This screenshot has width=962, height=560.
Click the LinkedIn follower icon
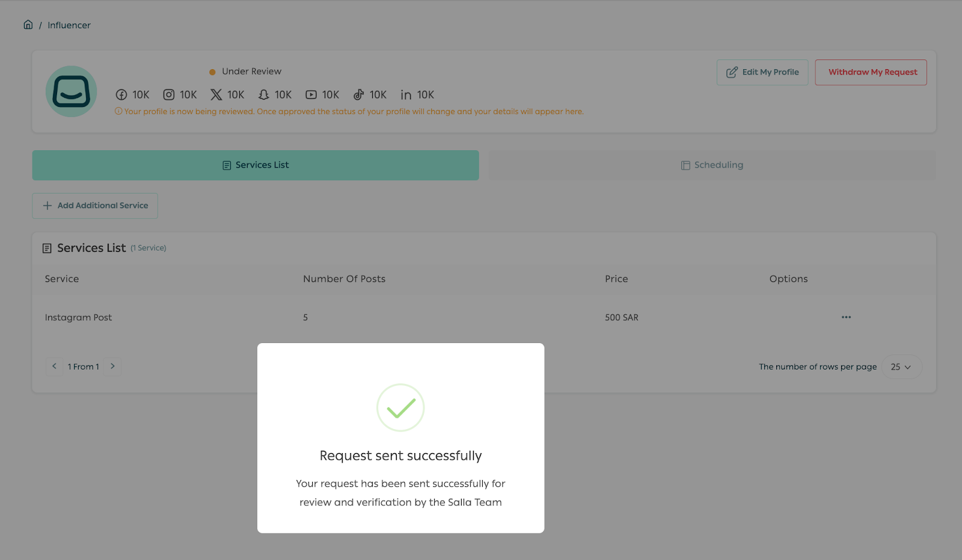pyautogui.click(x=406, y=95)
